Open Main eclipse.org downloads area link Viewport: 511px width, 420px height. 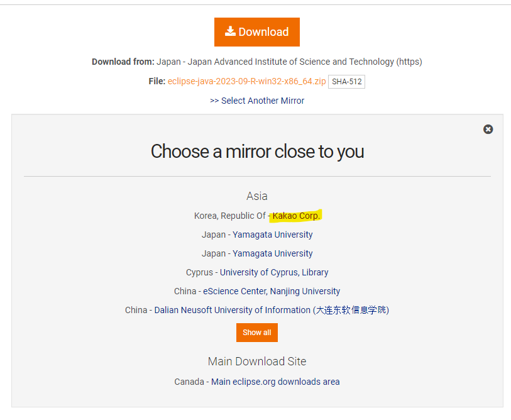click(275, 382)
